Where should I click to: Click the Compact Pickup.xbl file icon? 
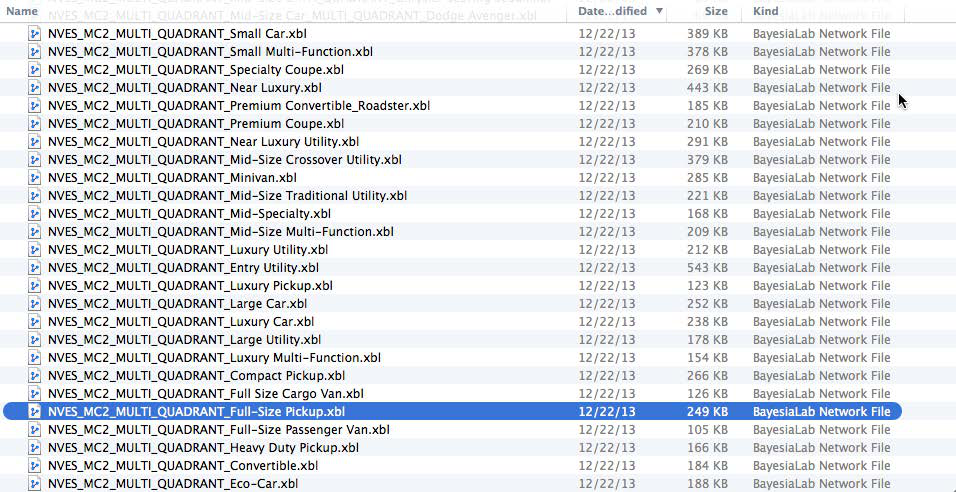click(x=35, y=376)
